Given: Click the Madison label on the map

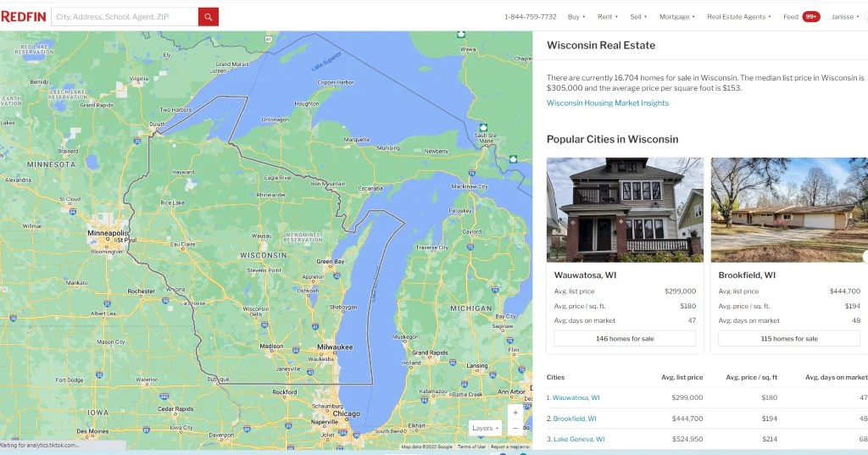Looking at the screenshot, I should point(271,346).
